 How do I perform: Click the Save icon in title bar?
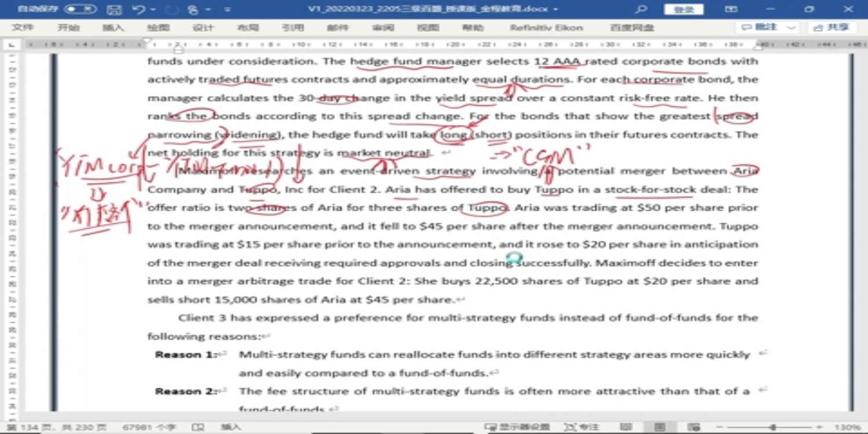point(115,9)
